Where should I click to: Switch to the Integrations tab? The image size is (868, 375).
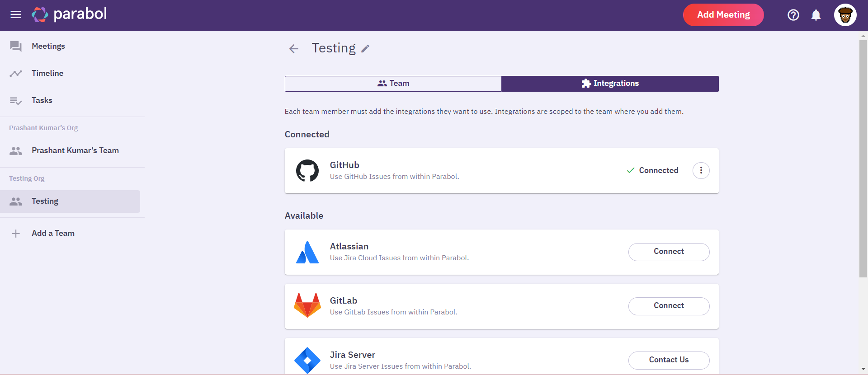(x=610, y=84)
